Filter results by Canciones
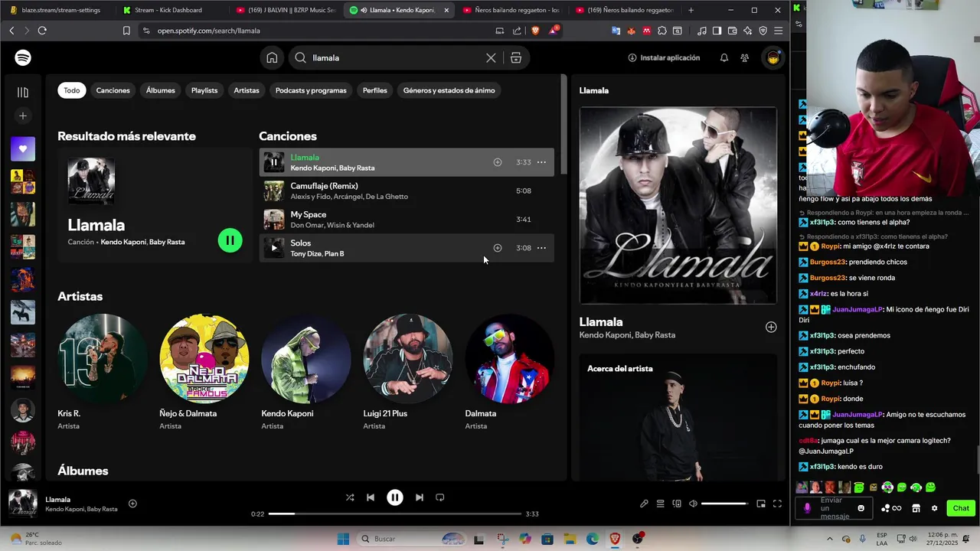980x551 pixels. coord(113,90)
